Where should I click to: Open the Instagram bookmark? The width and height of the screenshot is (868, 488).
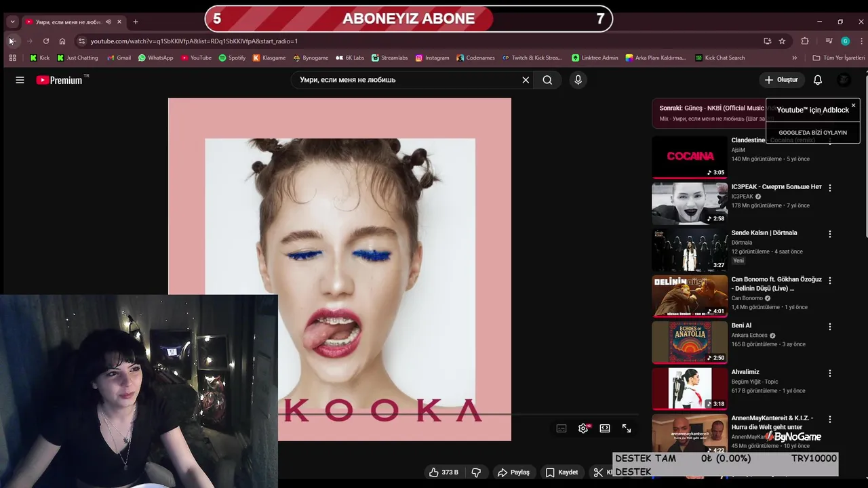432,58
